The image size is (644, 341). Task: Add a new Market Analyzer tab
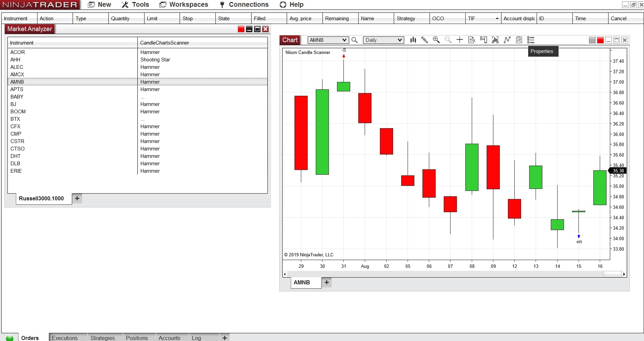77,198
